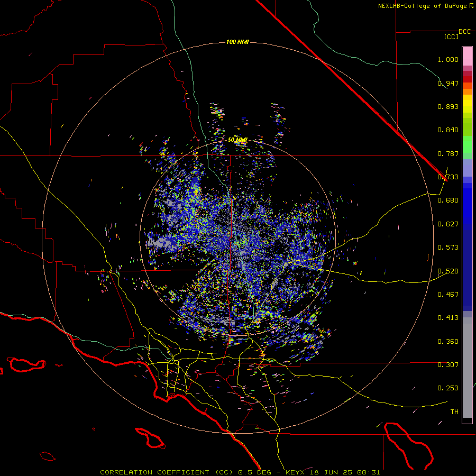Select the 0.627 scale value
476x476 pixels.
coord(448,224)
